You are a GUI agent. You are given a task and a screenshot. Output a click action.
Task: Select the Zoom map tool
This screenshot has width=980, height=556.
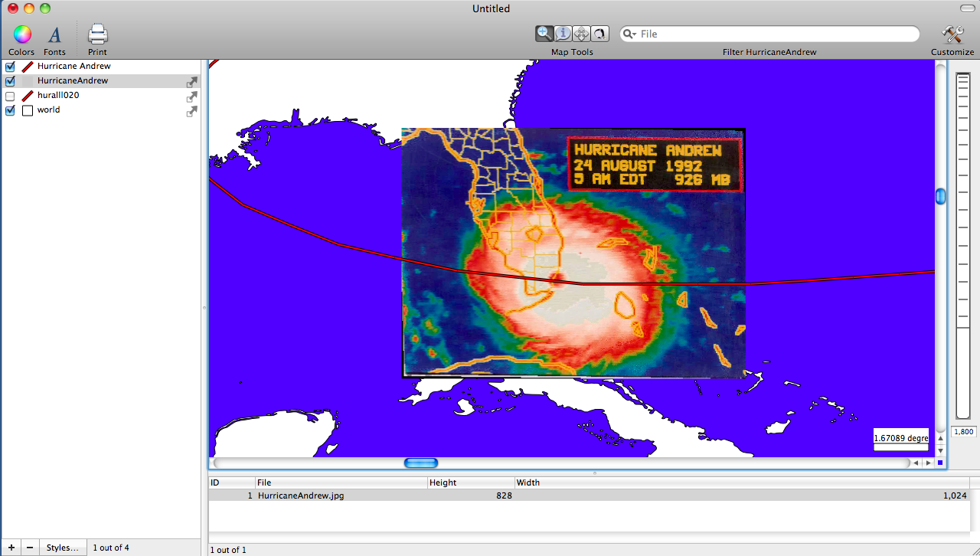[x=544, y=33]
